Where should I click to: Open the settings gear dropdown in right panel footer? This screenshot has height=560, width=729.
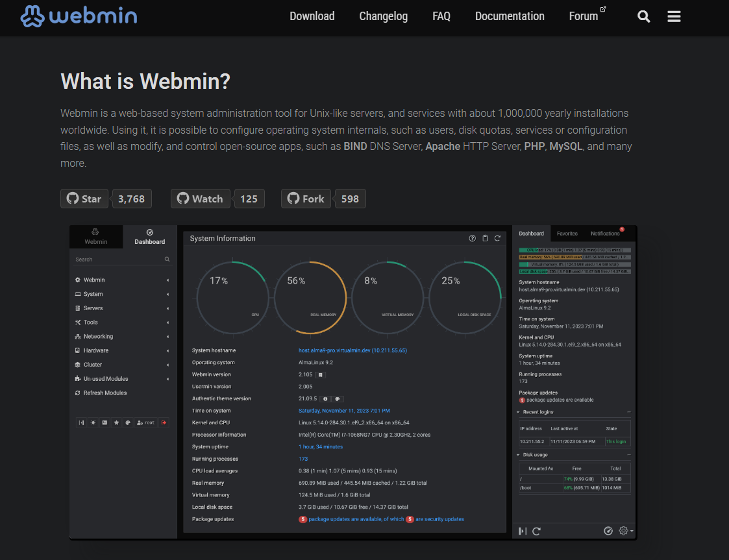(626, 531)
